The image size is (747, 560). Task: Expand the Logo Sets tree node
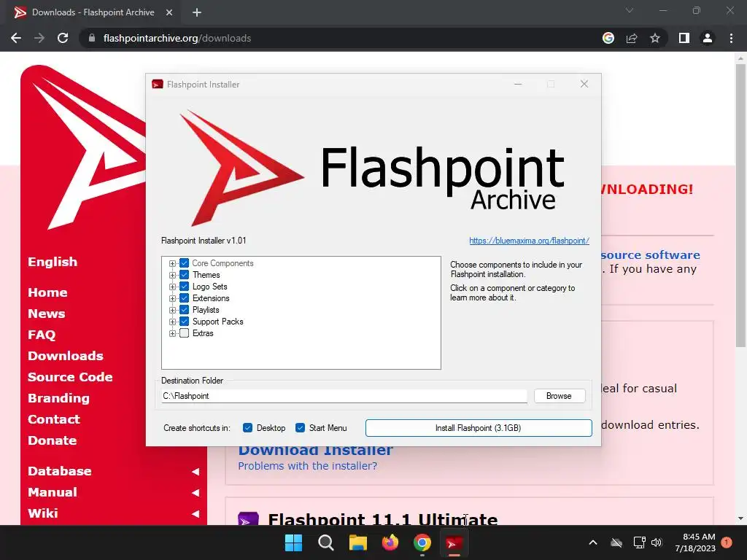click(172, 287)
